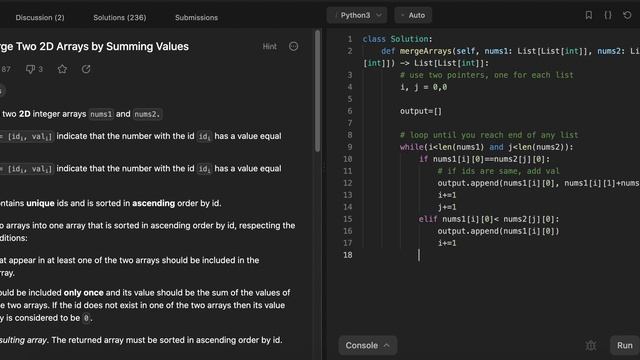Viewport: 640px width, 360px height.
Task: Open the Auto mode dropdown
Action: point(413,15)
